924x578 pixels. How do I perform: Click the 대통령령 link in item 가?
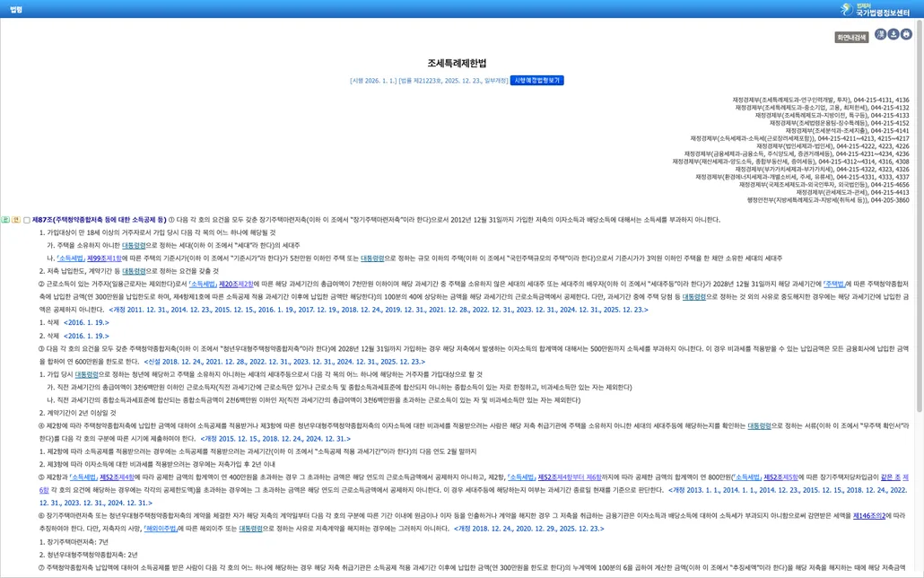(x=134, y=245)
